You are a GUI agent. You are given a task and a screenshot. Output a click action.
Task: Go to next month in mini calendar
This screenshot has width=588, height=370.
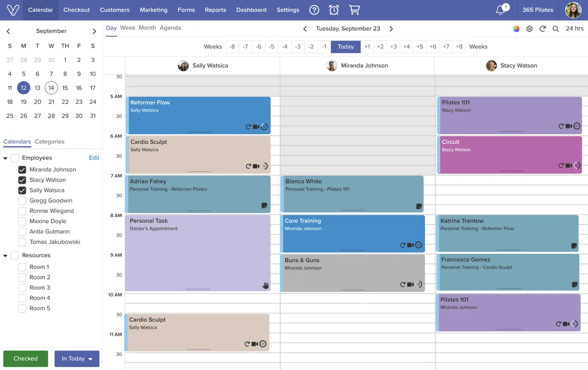[94, 31]
